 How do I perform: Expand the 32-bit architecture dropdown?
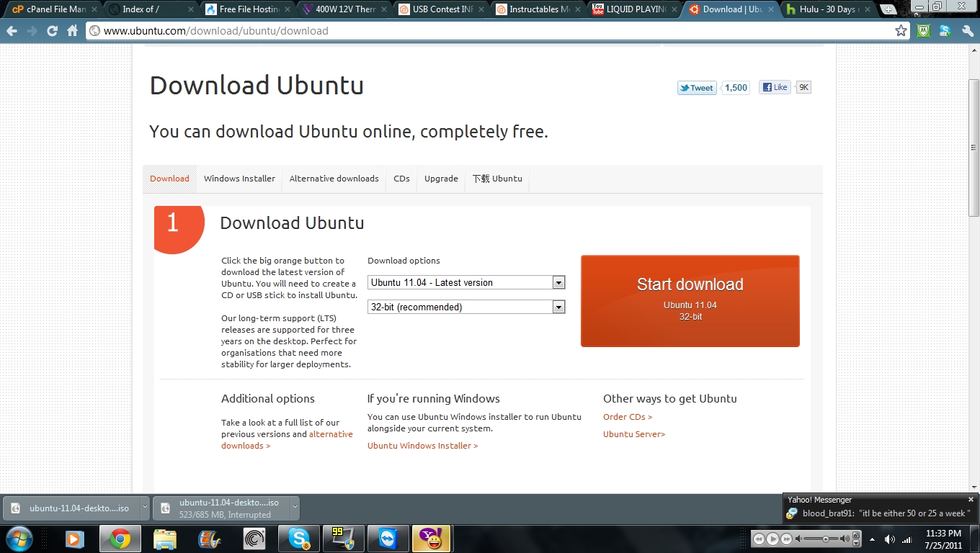point(466,307)
